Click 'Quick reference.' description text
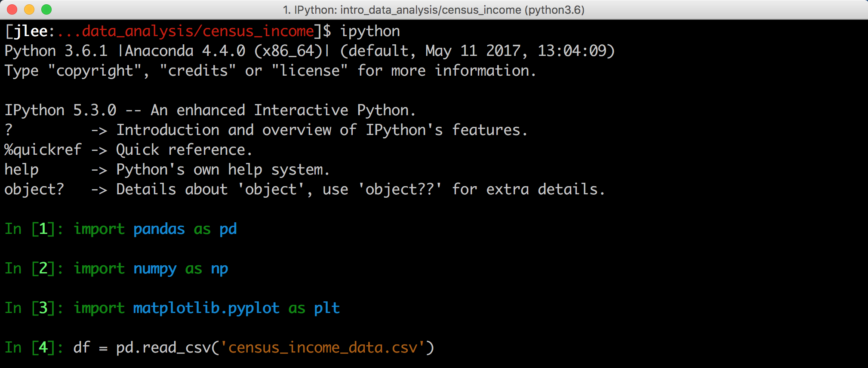The image size is (868, 368). (184, 150)
